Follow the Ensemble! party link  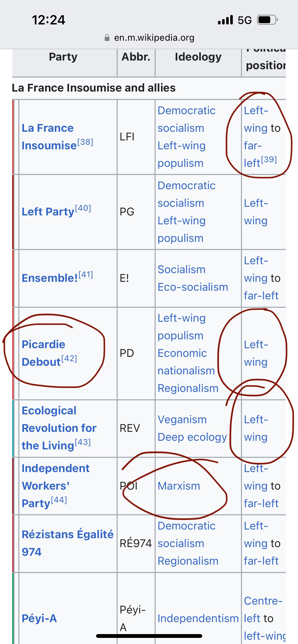50,278
